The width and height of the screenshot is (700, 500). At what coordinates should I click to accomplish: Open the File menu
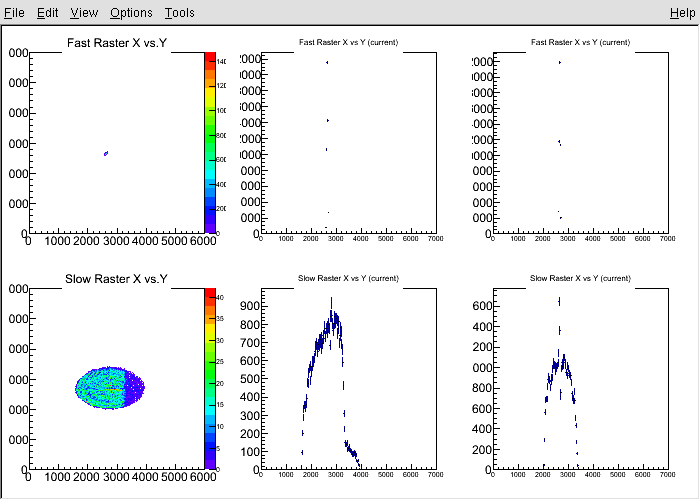(x=14, y=12)
